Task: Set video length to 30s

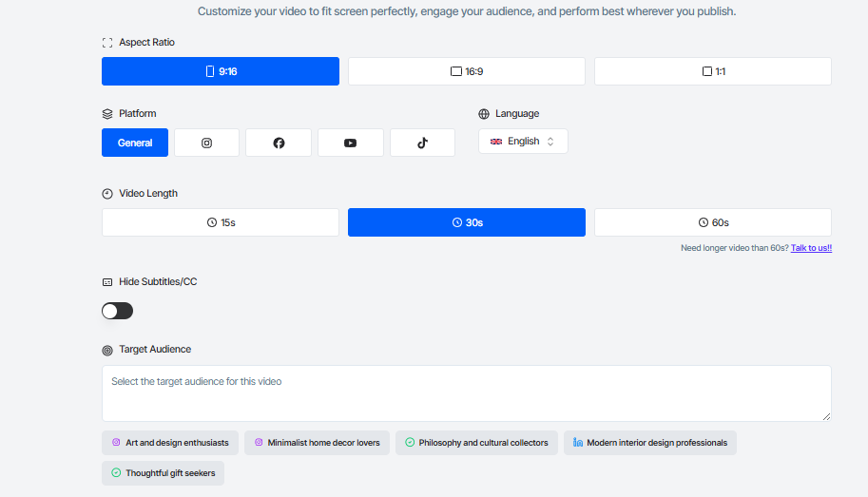Action: [466, 222]
